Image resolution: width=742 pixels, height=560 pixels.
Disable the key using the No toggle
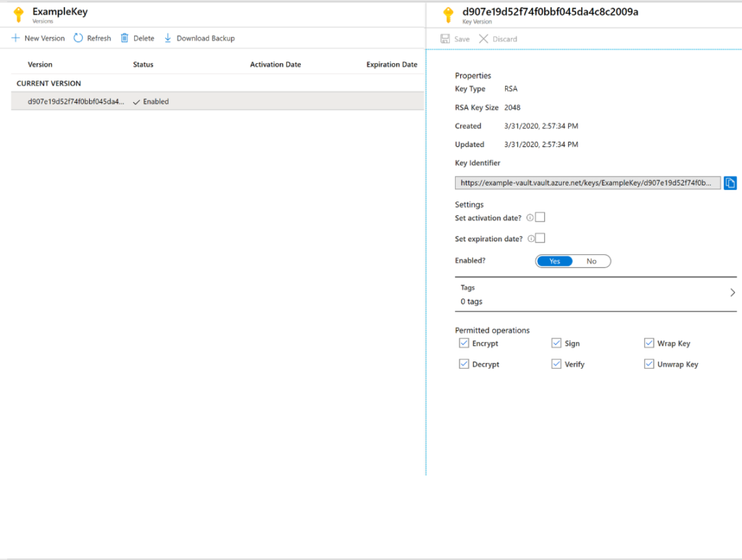click(x=592, y=261)
